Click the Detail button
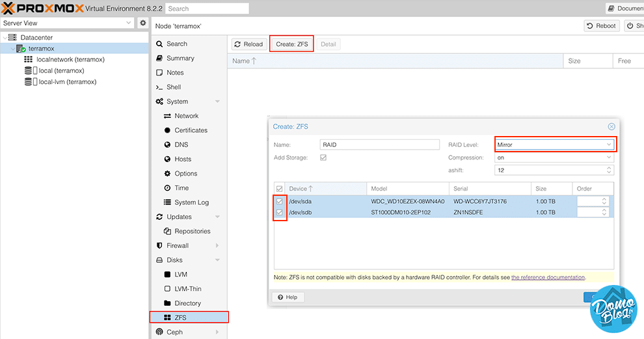 pos(328,44)
